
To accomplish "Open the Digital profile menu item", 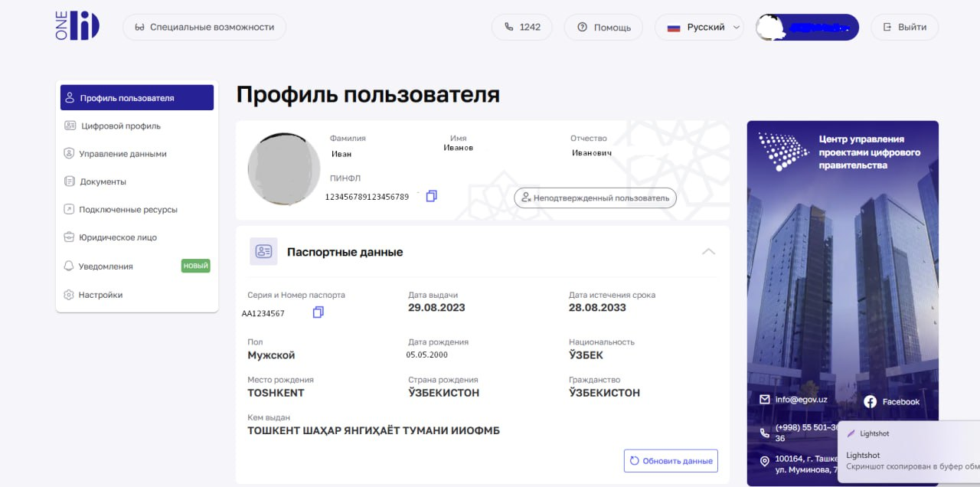I will pos(120,126).
